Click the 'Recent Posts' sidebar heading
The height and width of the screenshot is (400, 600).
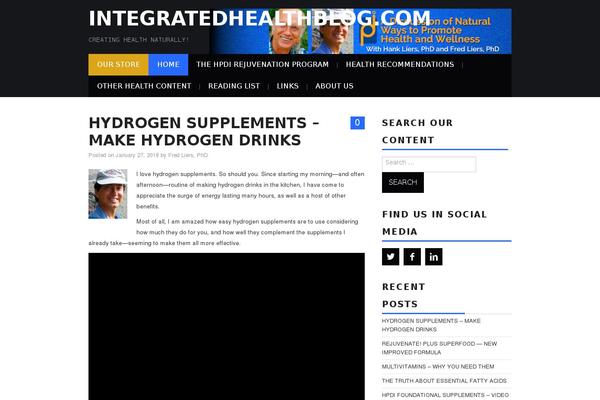point(404,295)
